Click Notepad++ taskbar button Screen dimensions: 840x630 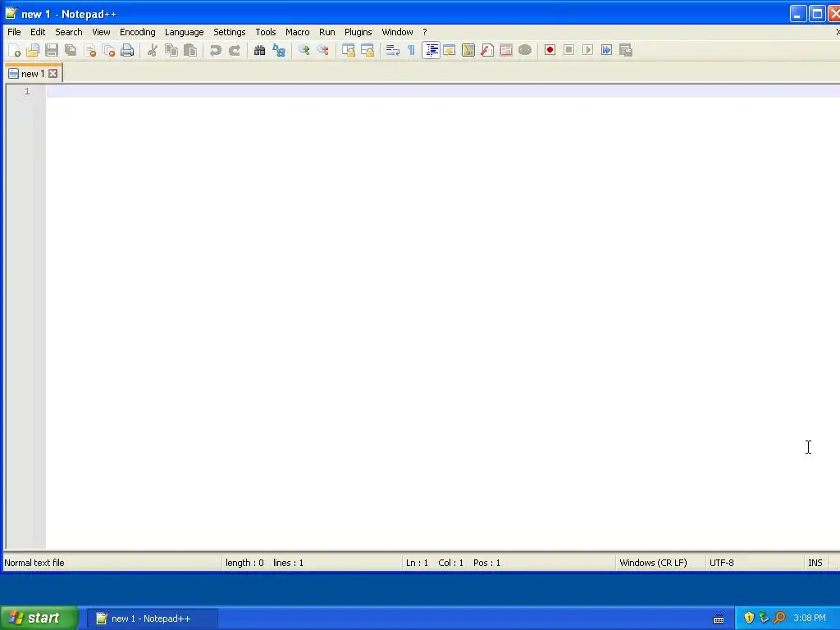click(x=152, y=619)
